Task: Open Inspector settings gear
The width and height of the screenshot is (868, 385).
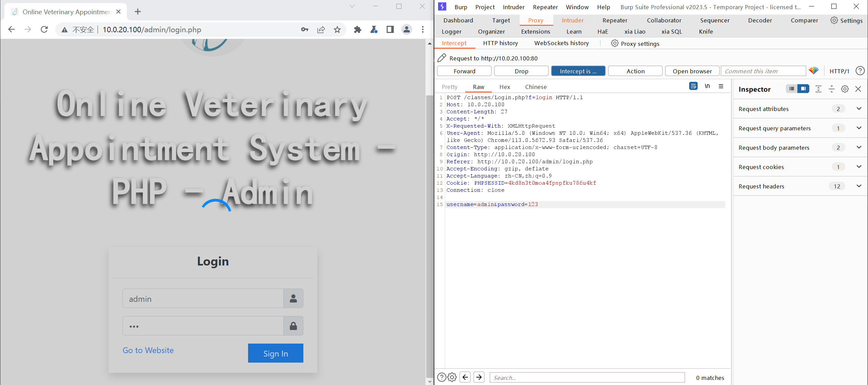Action: coord(845,89)
